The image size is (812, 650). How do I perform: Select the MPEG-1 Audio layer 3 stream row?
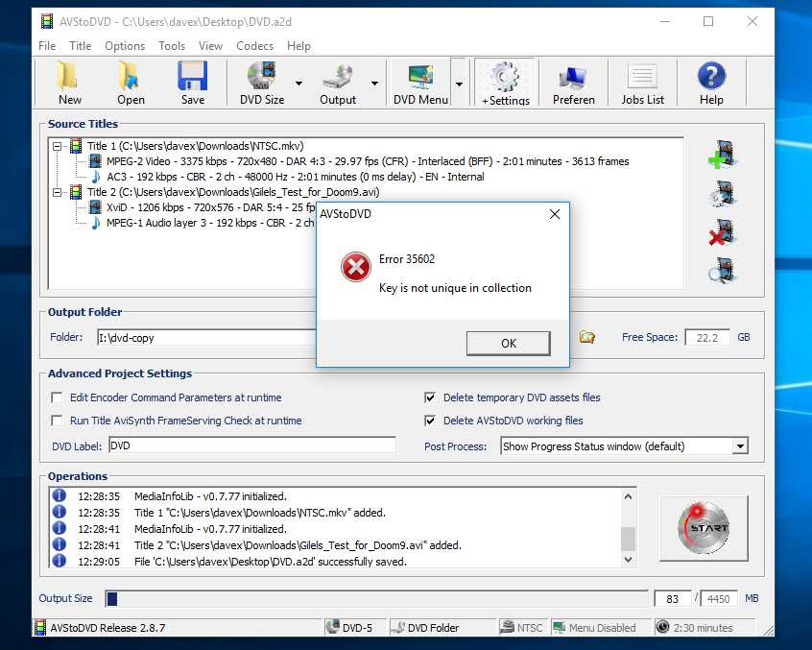[210, 223]
